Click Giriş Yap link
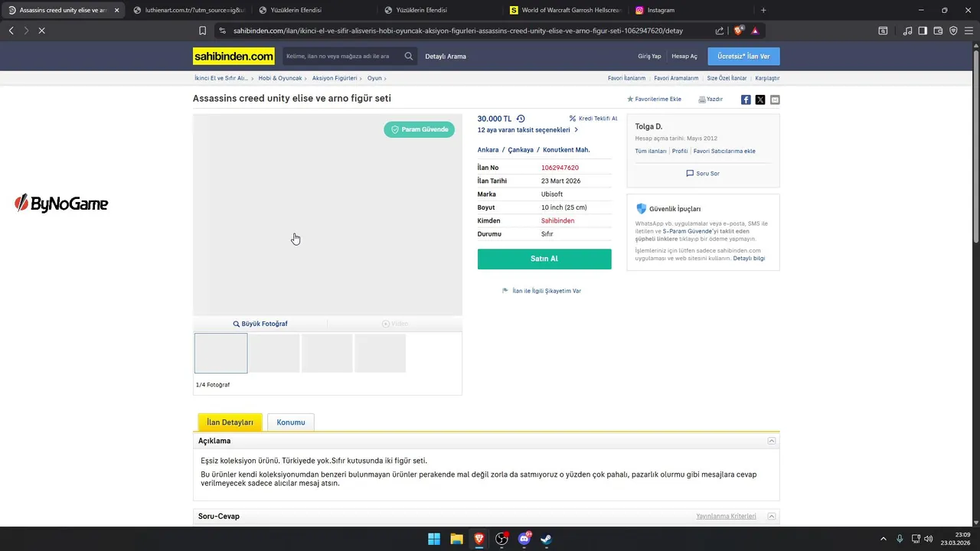This screenshot has height=551, width=980. (x=649, y=56)
